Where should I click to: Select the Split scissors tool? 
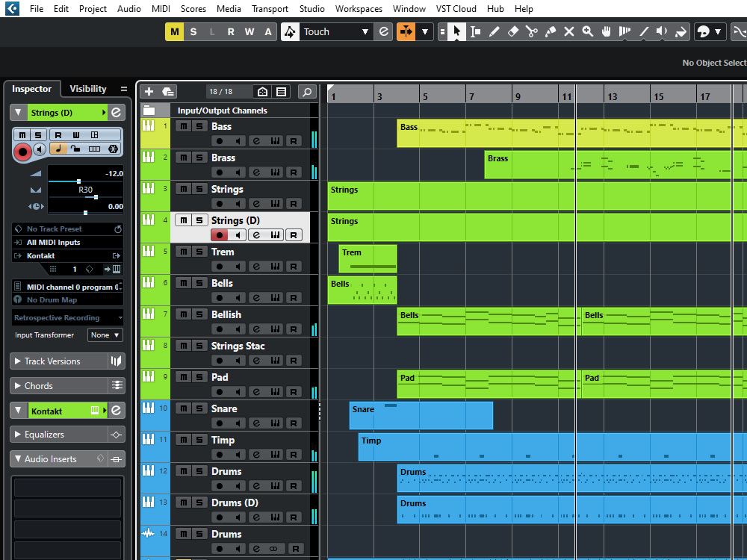(532, 31)
